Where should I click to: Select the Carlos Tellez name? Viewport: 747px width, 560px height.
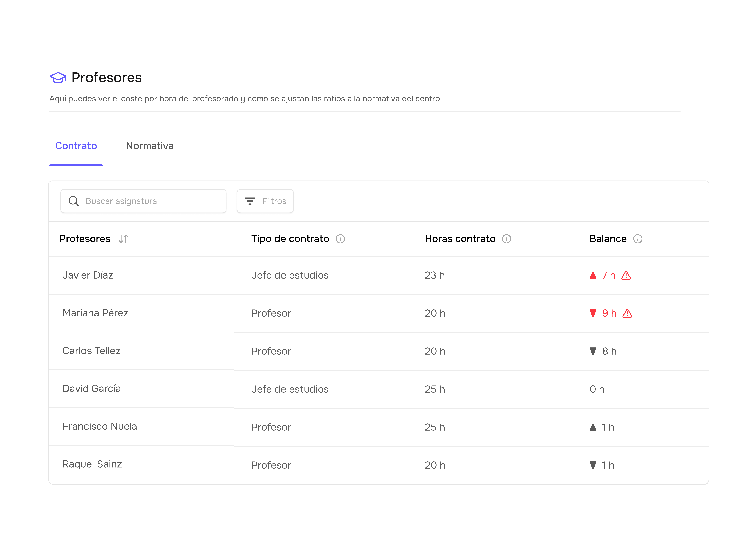pyautogui.click(x=92, y=351)
